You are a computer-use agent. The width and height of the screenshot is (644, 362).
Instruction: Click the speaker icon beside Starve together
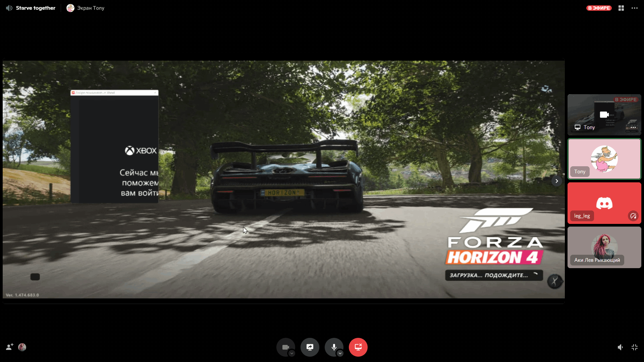9,8
